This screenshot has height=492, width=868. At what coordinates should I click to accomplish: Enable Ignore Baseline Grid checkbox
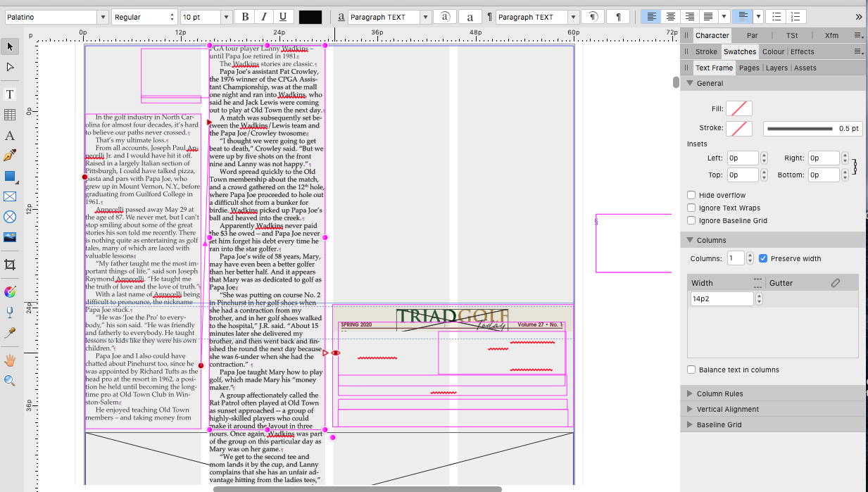[691, 220]
